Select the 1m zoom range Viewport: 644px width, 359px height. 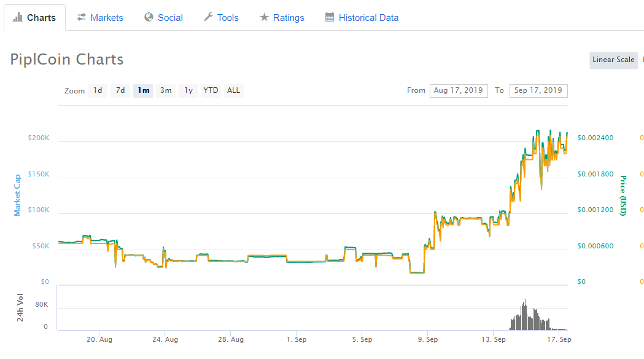143,90
